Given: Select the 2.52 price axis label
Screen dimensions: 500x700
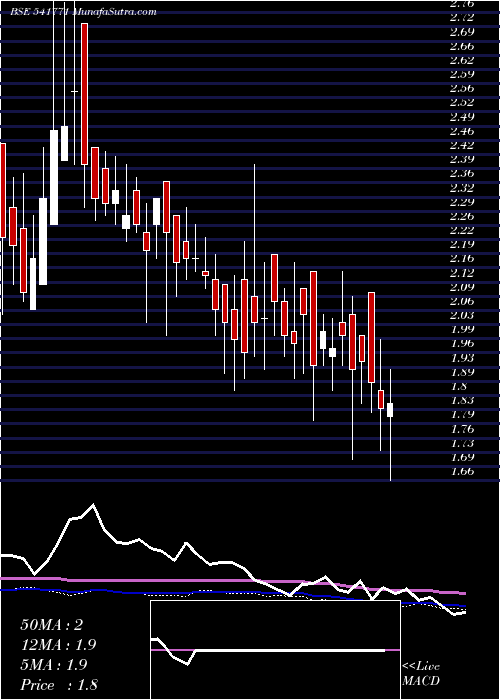Looking at the screenshot, I should coord(461,103).
